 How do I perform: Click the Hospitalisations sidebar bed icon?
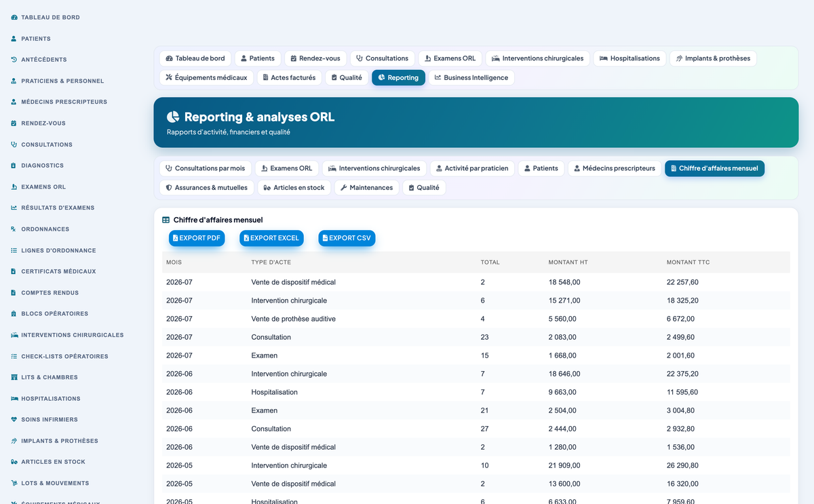14,399
